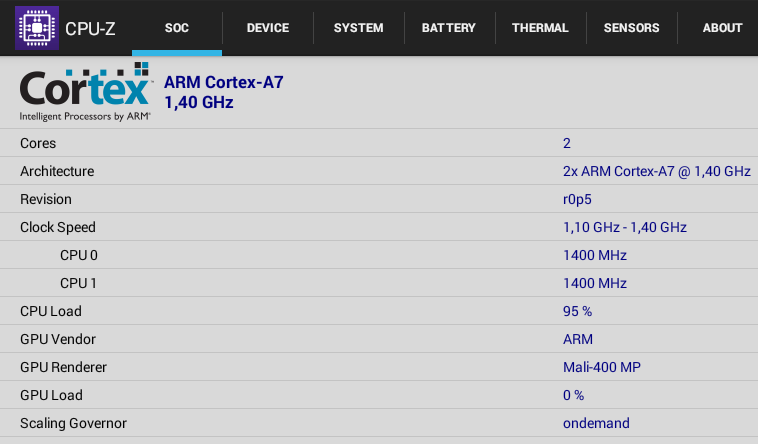Click the ARM Cortex-A7 1,40 GHz heading

click(x=223, y=92)
